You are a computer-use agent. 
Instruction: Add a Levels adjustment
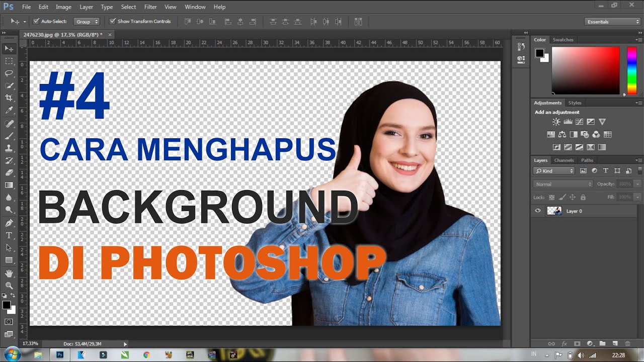click(x=568, y=122)
